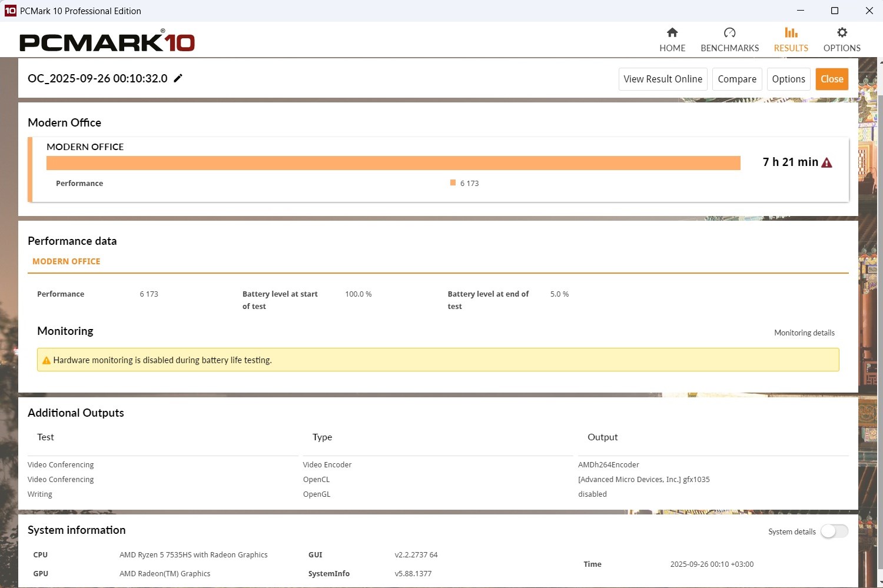The height and width of the screenshot is (588, 883).
Task: Click the SystemInfo version v5.88.1377
Action: [413, 573]
